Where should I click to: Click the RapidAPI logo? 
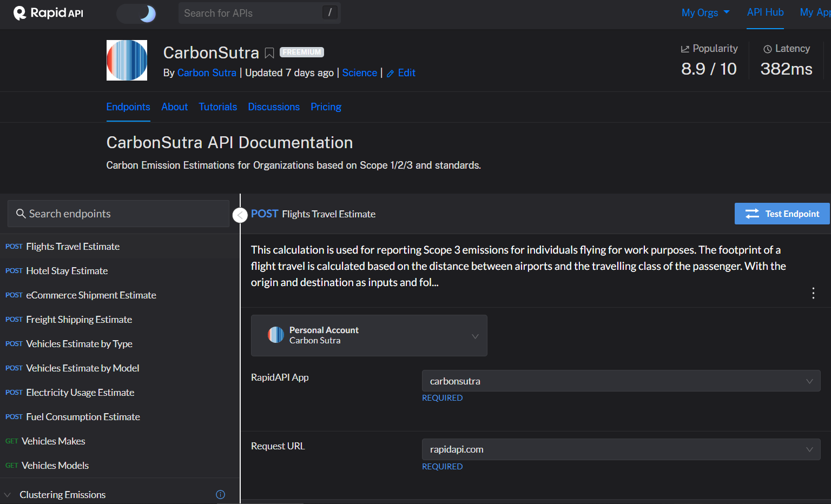48,13
